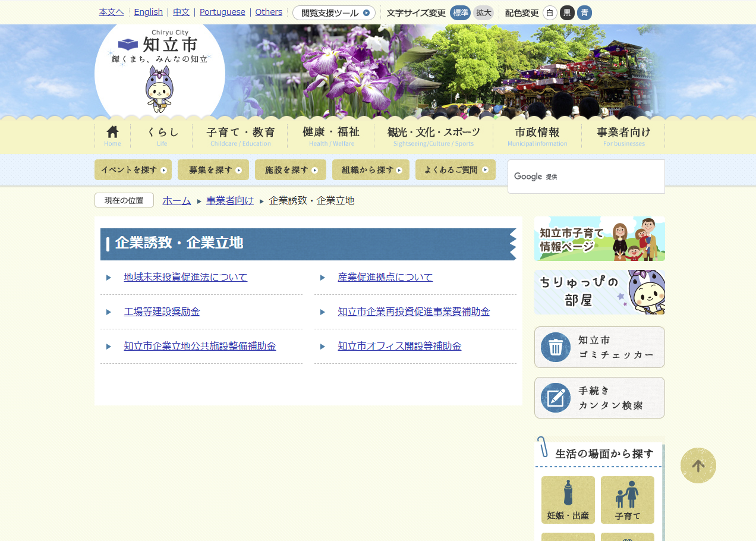Screen dimensions: 756x541
Task: Open the 閲覧支援ツール button
Action: click(x=334, y=12)
